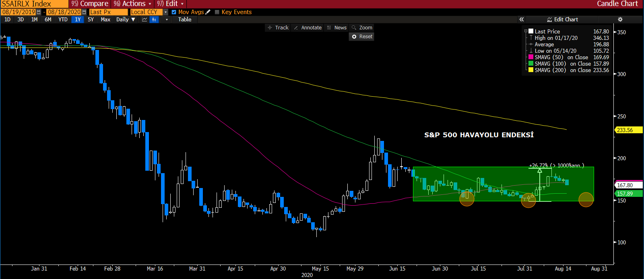644x279 pixels.
Task: Click the 157.89 green price axis label
Action: (629, 194)
